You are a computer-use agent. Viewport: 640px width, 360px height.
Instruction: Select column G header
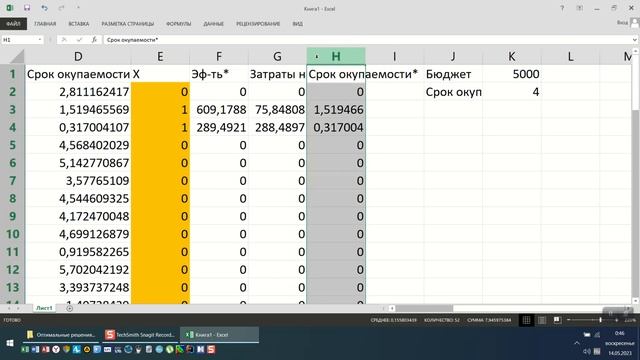pos(278,56)
